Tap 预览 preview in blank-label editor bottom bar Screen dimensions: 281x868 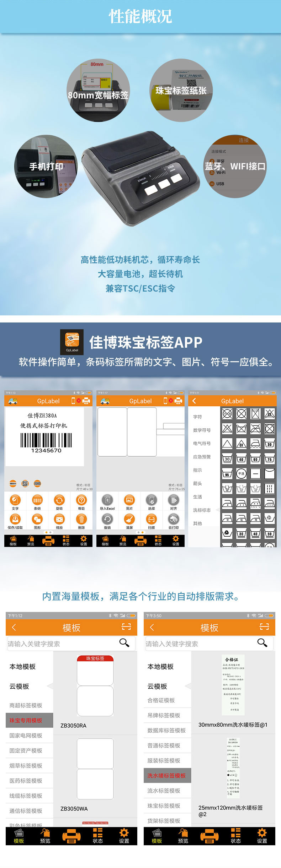click(123, 541)
